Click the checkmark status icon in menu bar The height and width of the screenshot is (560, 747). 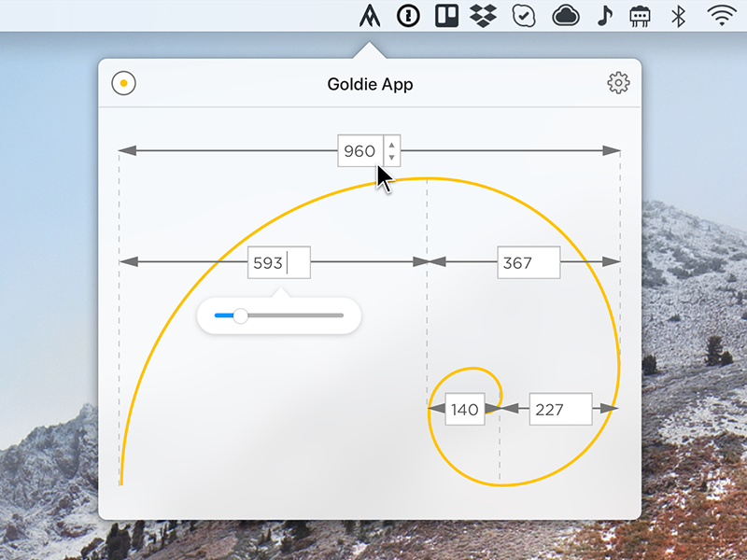523,15
